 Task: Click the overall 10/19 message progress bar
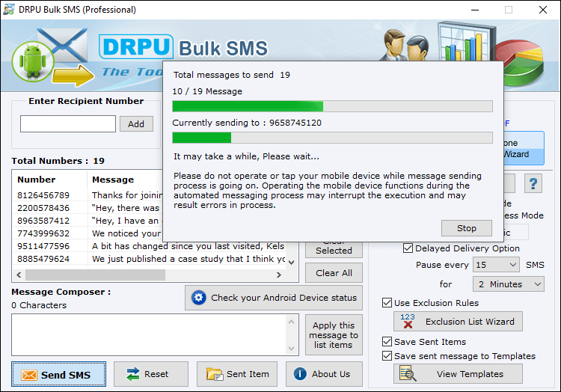tap(332, 106)
